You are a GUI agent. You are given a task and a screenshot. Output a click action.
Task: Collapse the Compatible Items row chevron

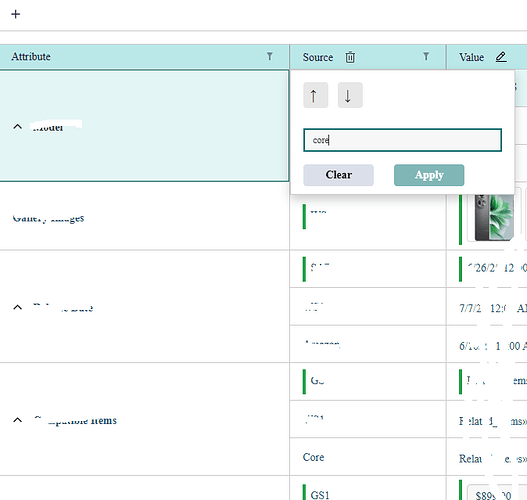coord(17,420)
